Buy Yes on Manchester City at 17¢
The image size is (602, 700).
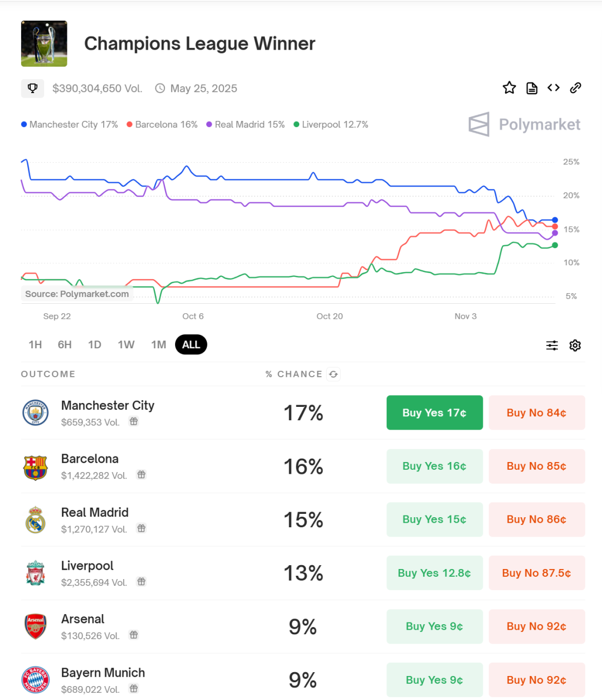[x=434, y=413]
